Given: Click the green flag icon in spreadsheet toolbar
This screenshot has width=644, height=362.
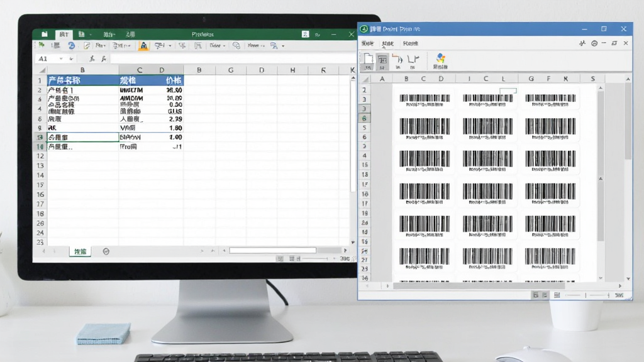Looking at the screenshot, I should click(42, 45).
